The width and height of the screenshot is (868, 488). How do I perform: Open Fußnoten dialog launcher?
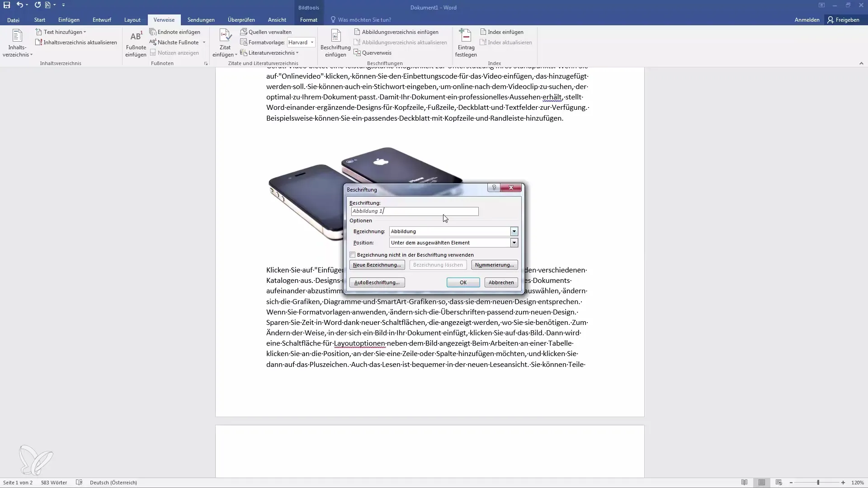tap(206, 64)
